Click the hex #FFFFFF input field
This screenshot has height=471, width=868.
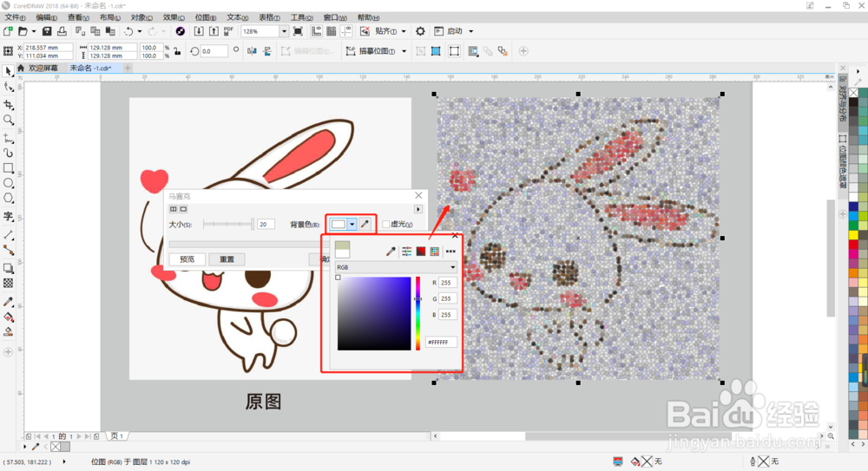click(x=441, y=342)
